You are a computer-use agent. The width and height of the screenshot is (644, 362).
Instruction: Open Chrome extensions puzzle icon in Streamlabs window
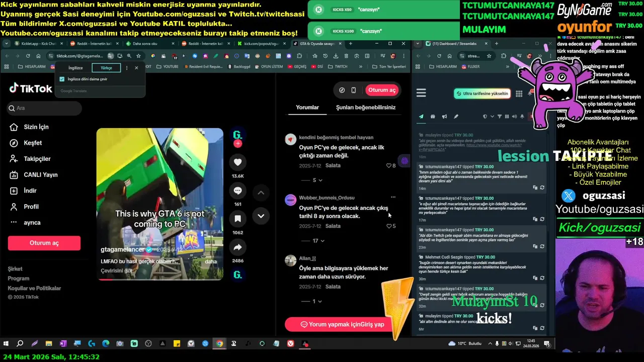tap(504, 56)
